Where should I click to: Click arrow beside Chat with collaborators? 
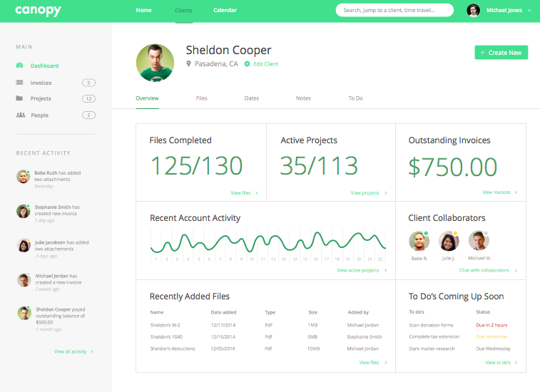click(516, 271)
